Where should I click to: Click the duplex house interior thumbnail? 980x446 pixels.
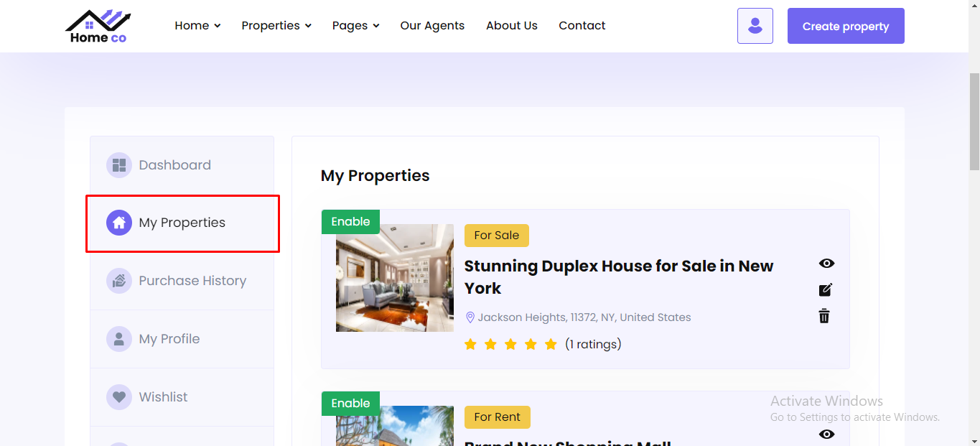point(394,278)
